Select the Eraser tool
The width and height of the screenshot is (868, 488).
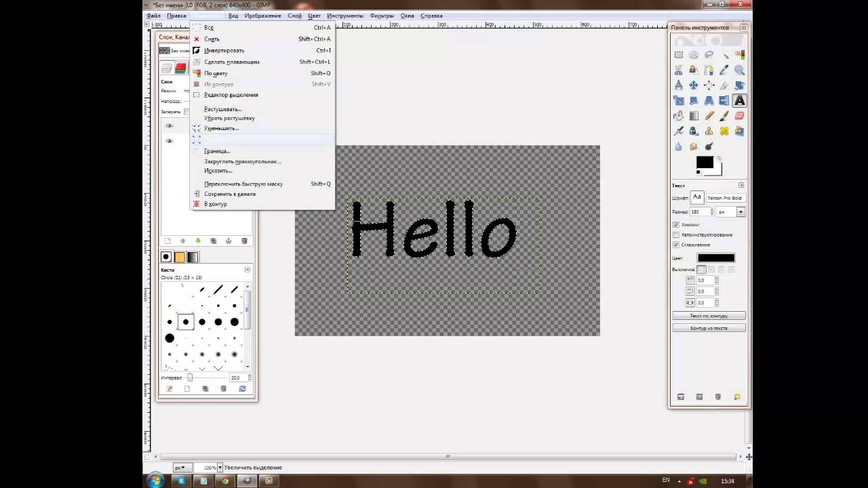click(739, 116)
